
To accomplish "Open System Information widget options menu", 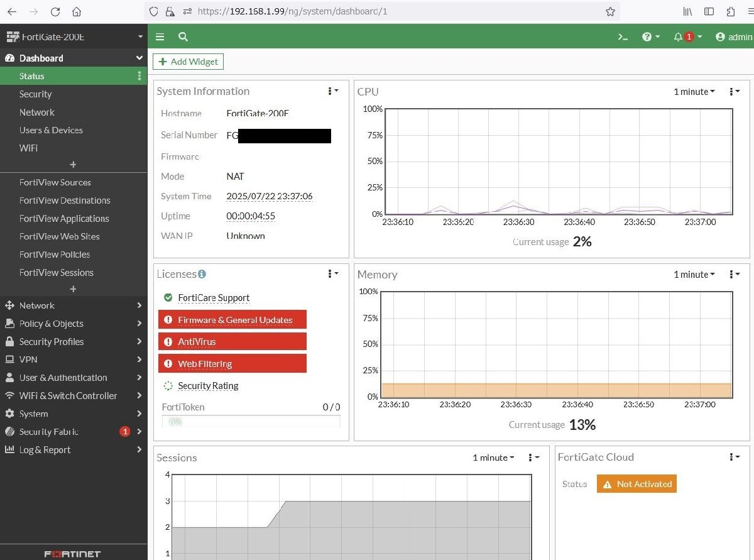I will [x=333, y=91].
